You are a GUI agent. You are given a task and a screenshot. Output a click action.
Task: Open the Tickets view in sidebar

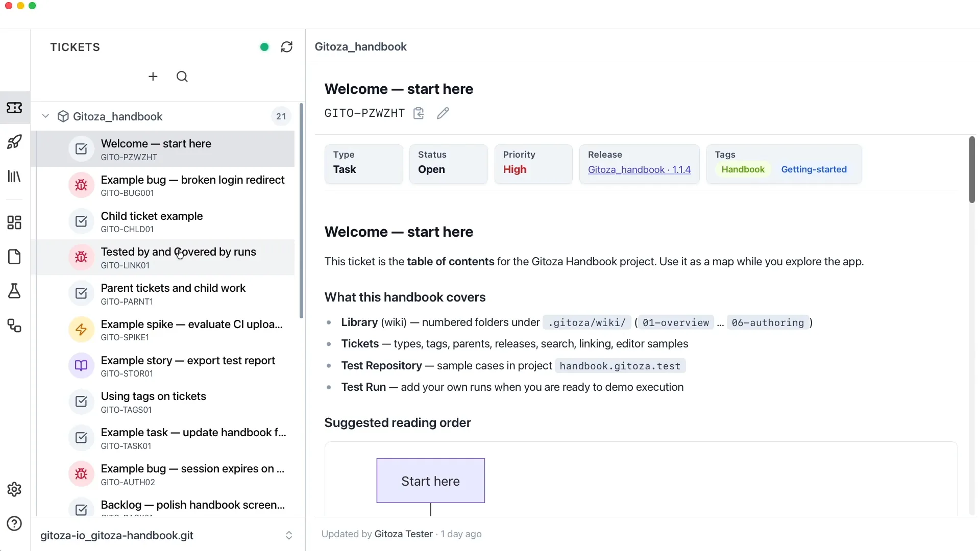[14, 108]
